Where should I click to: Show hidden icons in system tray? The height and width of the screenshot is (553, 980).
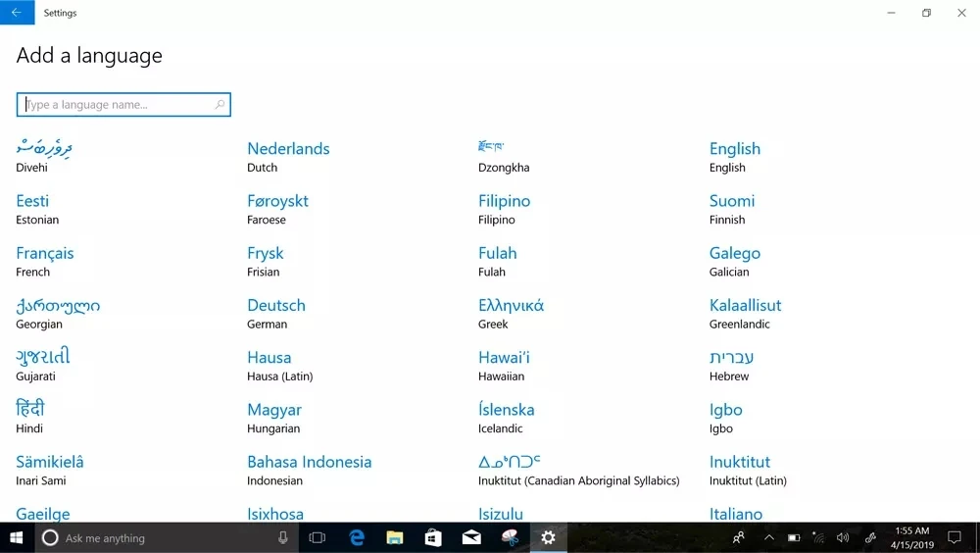[x=769, y=538]
